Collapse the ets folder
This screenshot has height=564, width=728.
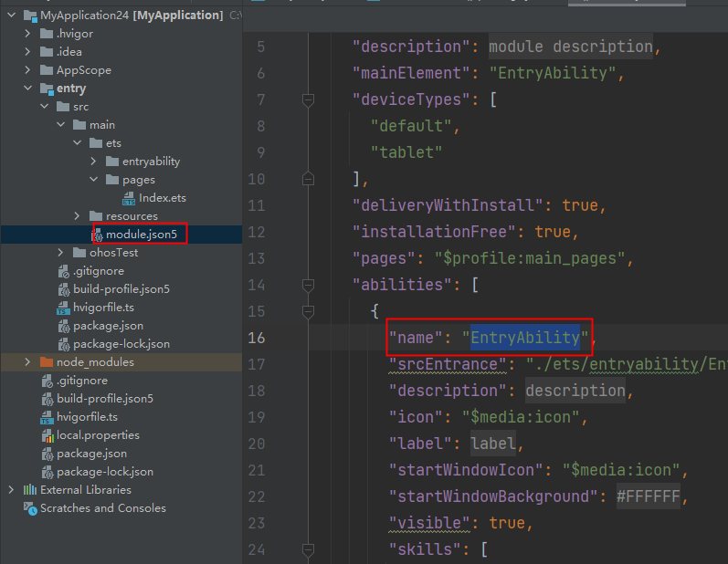click(x=78, y=143)
